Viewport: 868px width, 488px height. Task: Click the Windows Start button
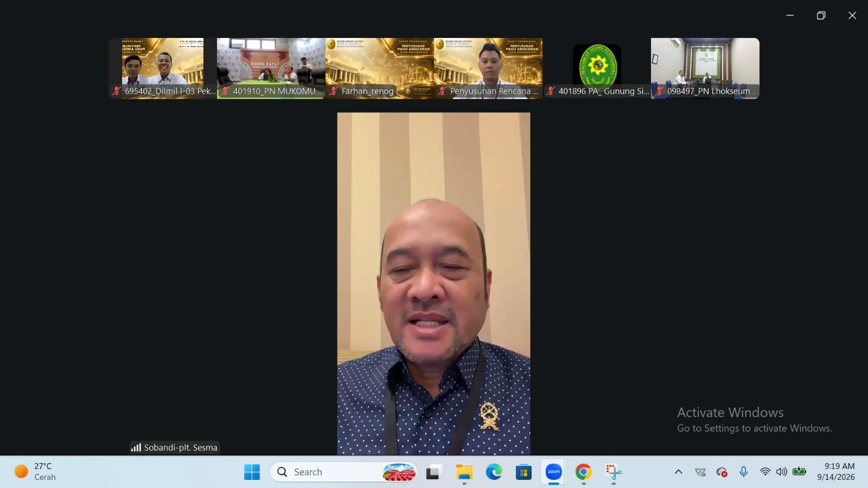(x=252, y=472)
